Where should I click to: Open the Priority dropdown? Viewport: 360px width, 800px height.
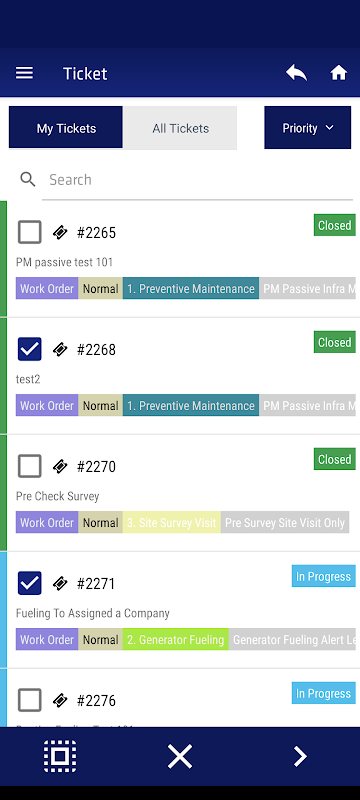(307, 128)
